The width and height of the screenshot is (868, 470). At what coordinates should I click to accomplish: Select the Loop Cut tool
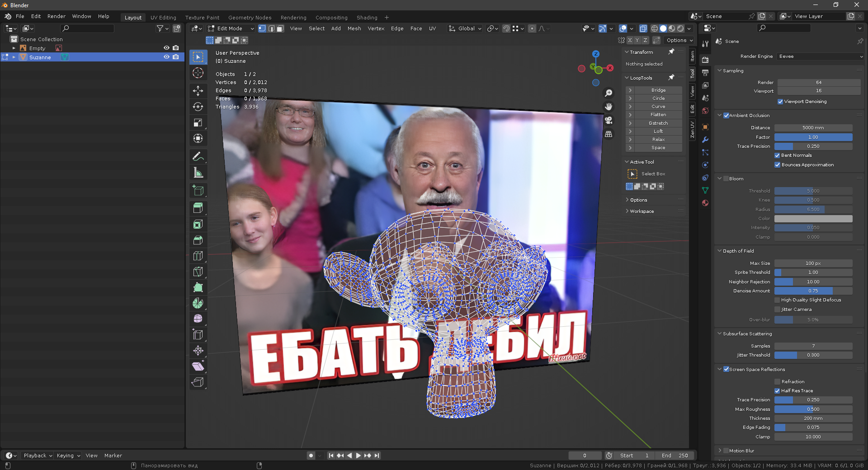[198, 256]
